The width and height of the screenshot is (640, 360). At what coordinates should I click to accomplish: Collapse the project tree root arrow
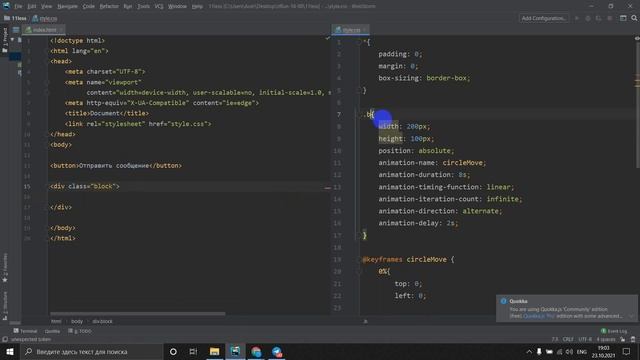tap(12, 40)
